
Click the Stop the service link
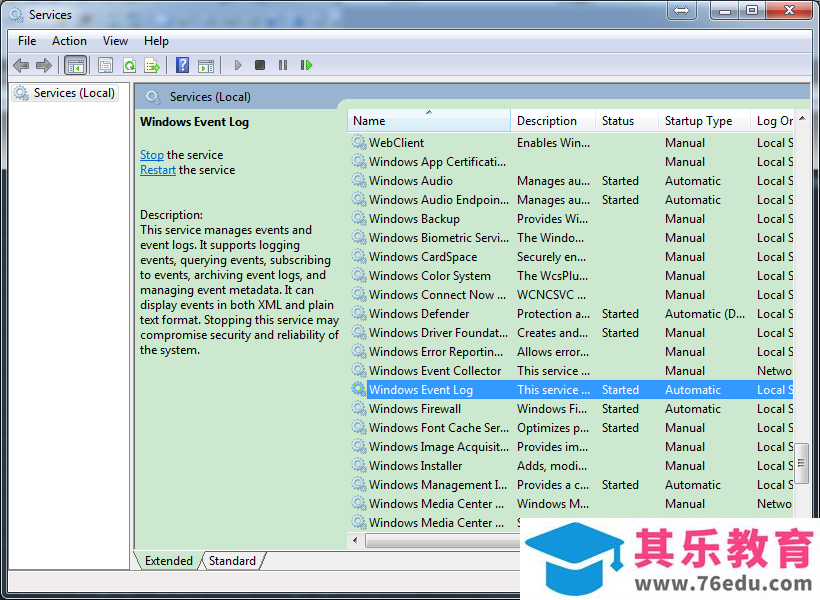(x=152, y=155)
